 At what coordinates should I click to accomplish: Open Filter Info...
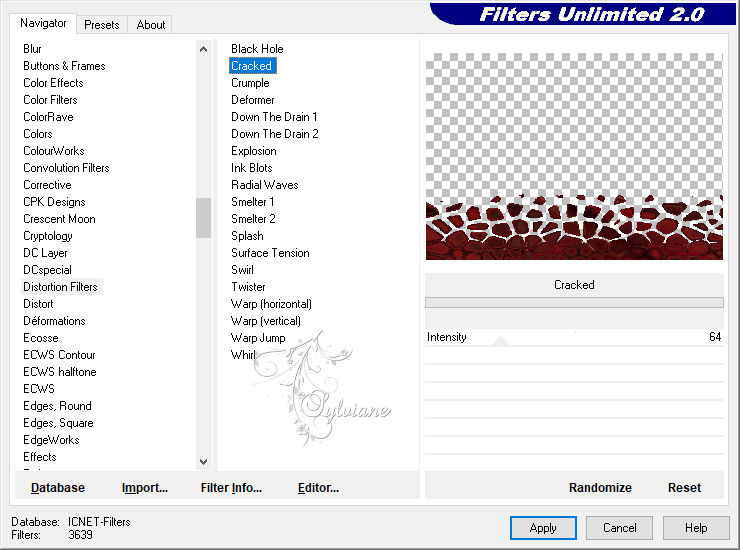coord(231,488)
